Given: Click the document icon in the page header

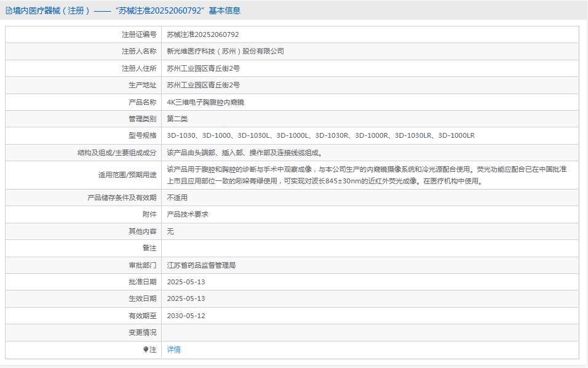Looking at the screenshot, I should click(9, 10).
